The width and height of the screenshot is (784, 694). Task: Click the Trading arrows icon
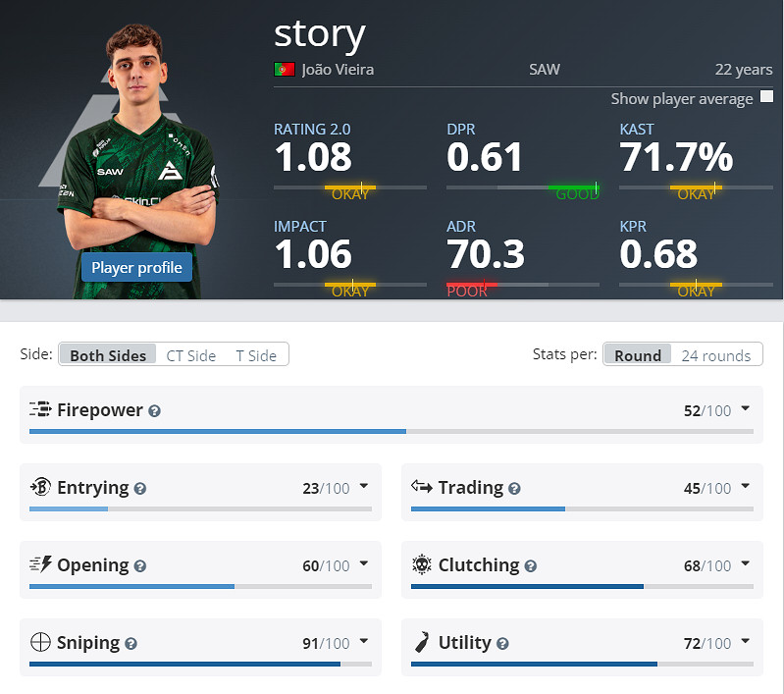[422, 487]
